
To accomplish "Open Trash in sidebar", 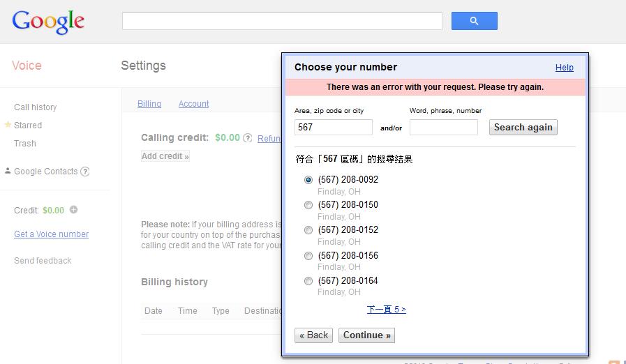I will (24, 143).
